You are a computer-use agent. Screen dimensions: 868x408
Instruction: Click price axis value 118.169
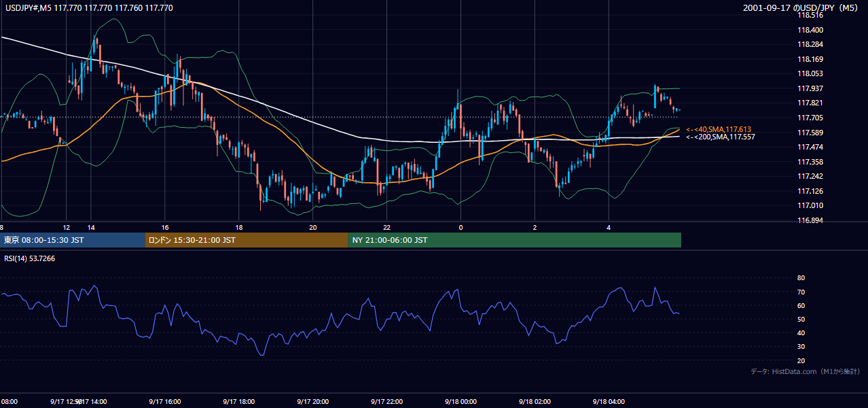810,59
